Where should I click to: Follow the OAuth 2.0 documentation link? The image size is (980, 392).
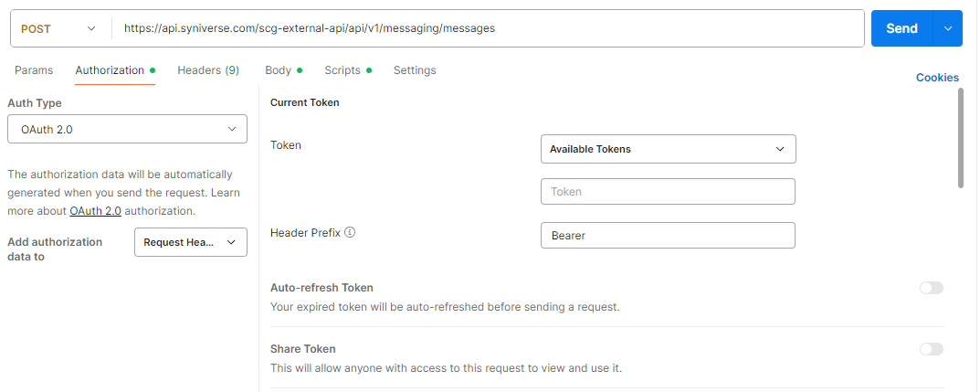[95, 211]
